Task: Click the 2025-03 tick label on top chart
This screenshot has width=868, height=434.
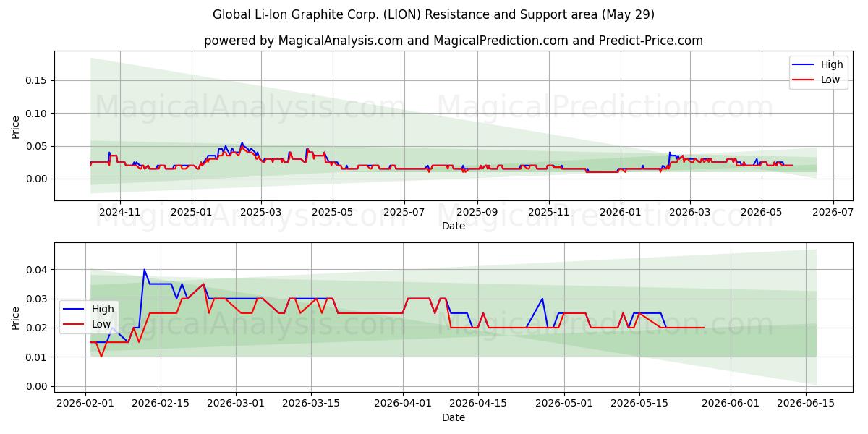Action: click(261, 213)
